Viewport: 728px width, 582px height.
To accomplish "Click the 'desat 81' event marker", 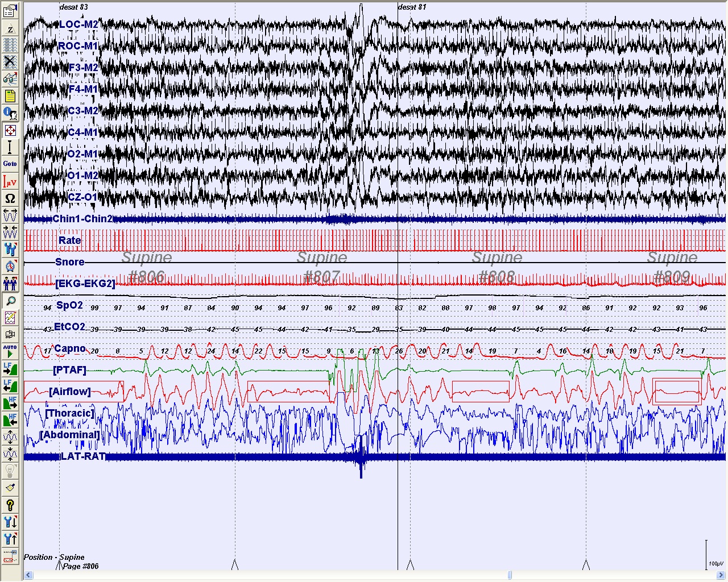I will pyautogui.click(x=412, y=7).
